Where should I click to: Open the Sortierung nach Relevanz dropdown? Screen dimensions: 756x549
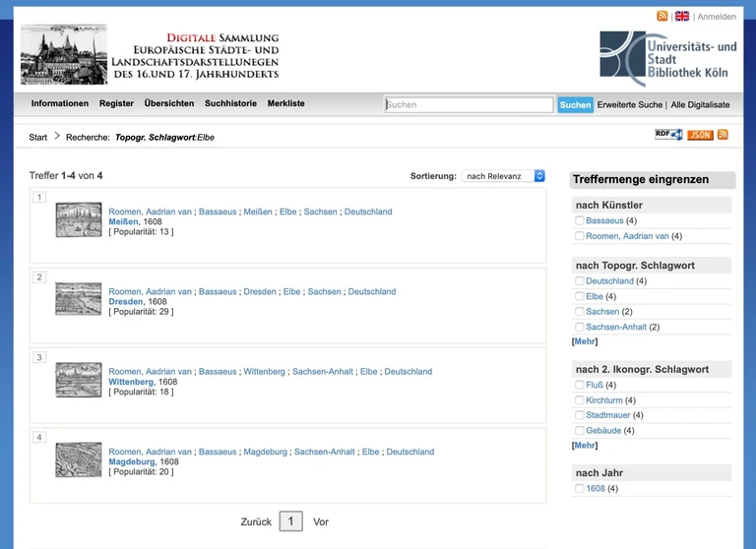[x=504, y=176]
